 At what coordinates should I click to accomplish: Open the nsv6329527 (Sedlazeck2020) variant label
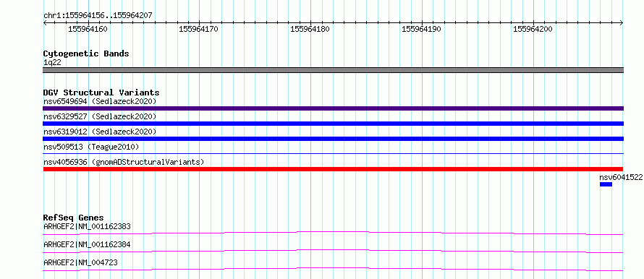coord(100,116)
